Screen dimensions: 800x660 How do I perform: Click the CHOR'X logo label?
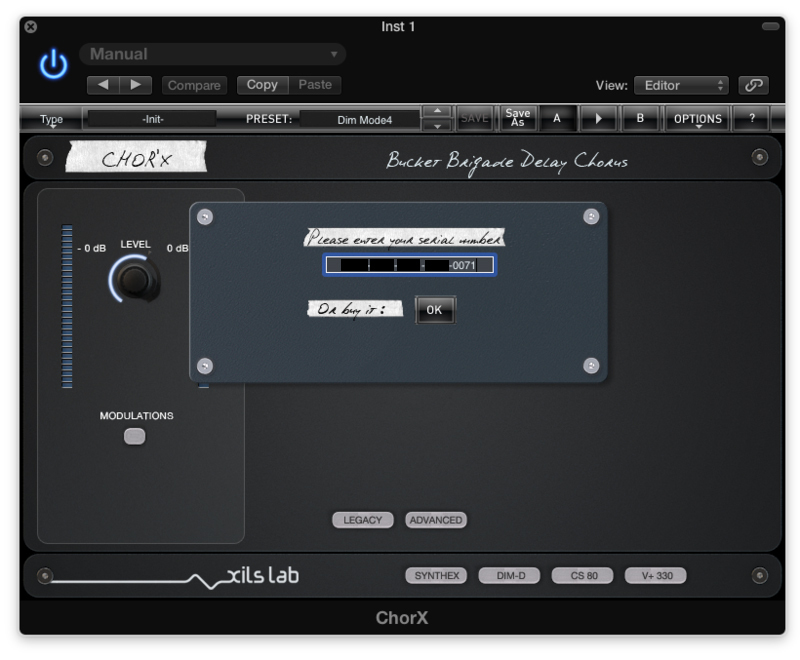136,157
